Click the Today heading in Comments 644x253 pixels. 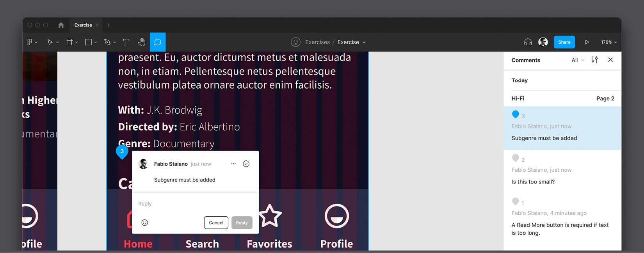coord(519,80)
